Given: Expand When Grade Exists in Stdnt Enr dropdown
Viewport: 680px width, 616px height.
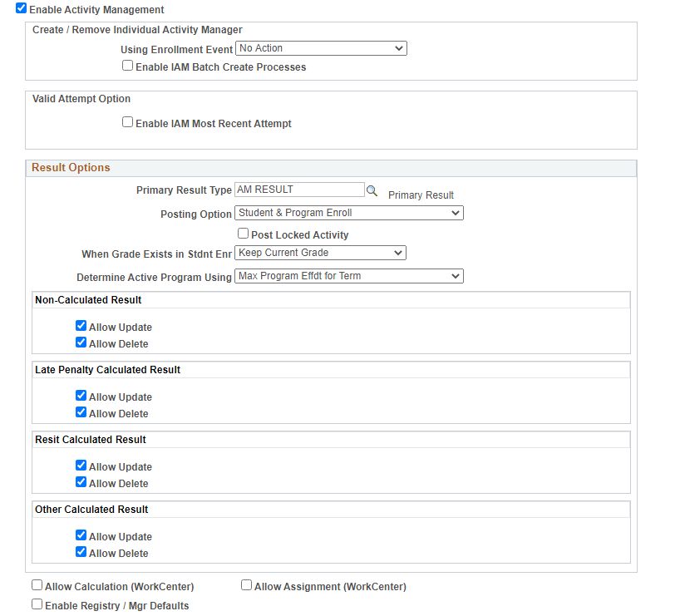Looking at the screenshot, I should (x=320, y=253).
